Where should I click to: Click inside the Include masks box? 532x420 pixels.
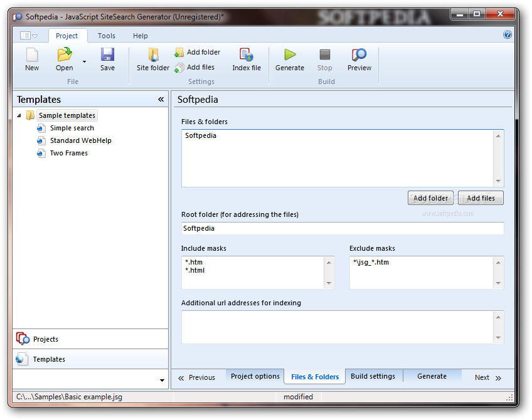pyautogui.click(x=258, y=273)
